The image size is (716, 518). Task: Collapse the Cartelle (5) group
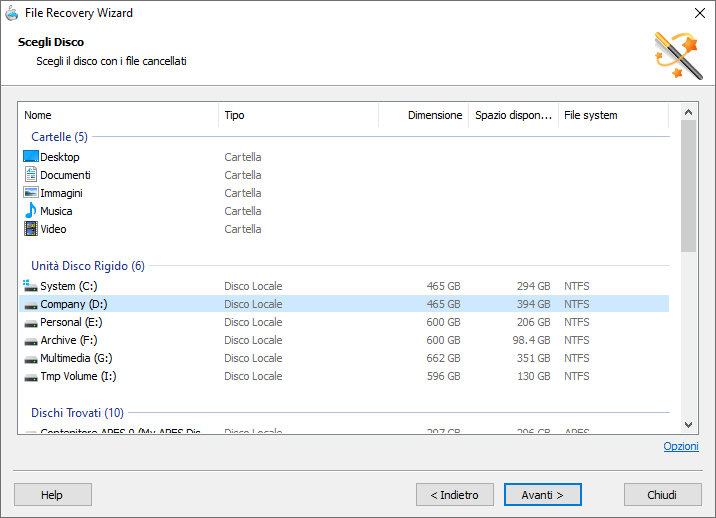(59, 137)
